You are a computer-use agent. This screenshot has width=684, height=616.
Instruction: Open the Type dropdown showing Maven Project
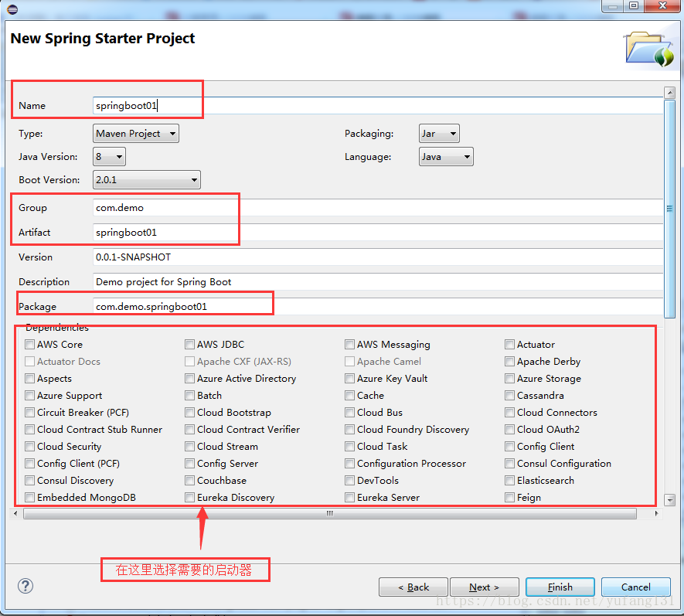pos(136,134)
